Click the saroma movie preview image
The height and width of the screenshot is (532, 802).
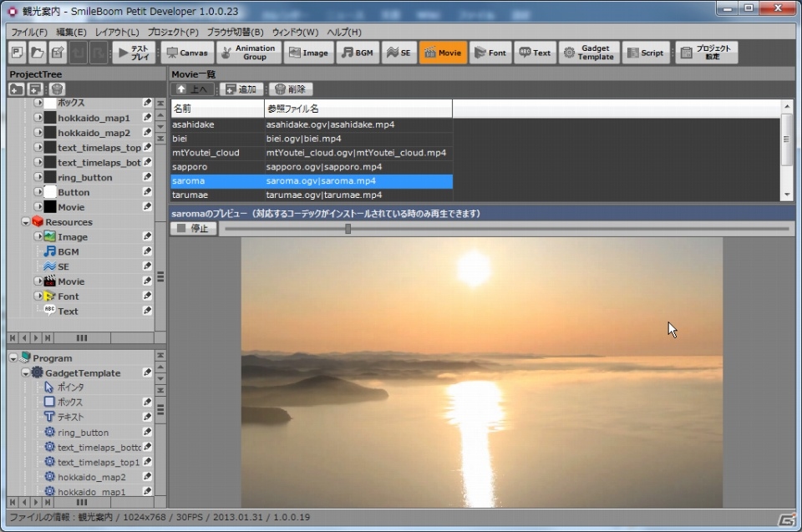[482, 372]
